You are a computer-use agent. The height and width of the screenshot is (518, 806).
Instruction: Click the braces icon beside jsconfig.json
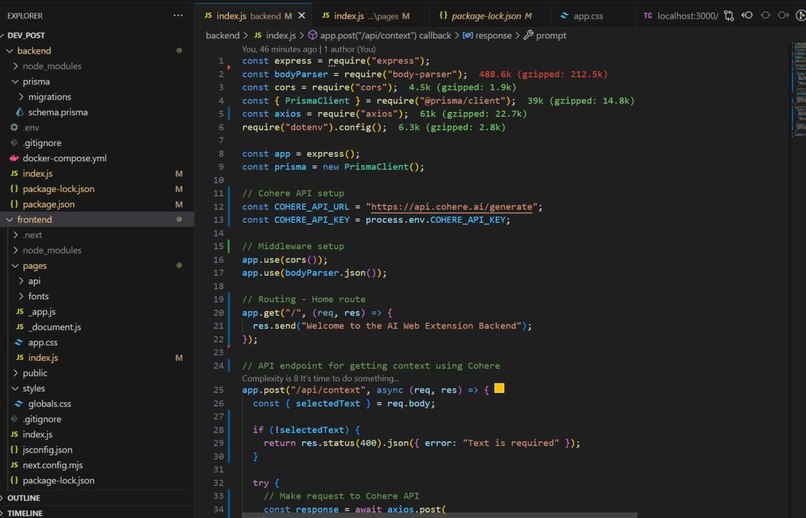click(14, 450)
